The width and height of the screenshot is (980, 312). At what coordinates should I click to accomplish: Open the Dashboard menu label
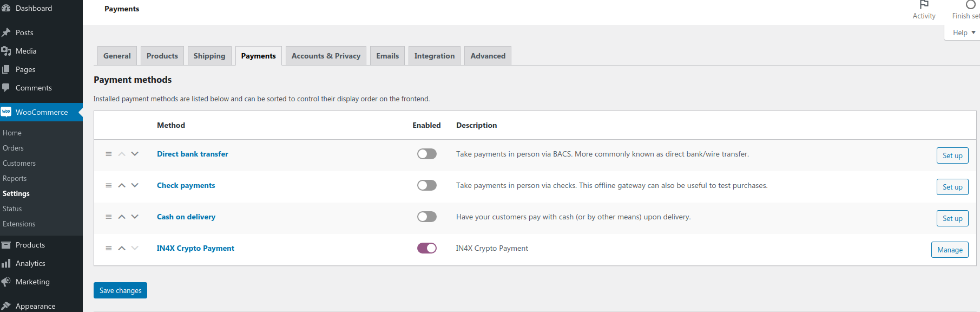(34, 8)
